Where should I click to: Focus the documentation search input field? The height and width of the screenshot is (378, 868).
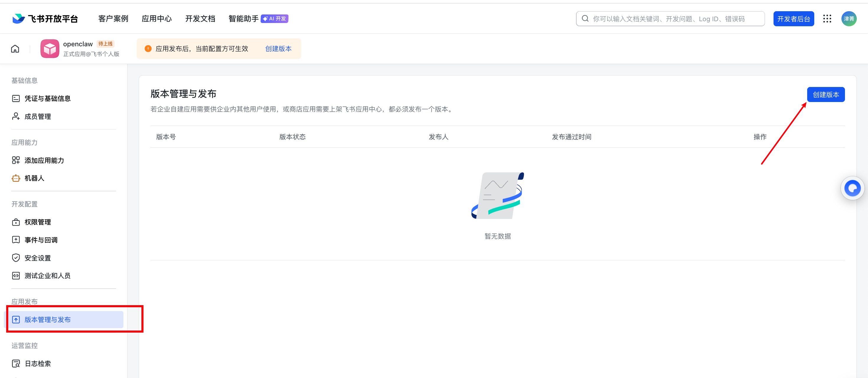[x=670, y=19]
